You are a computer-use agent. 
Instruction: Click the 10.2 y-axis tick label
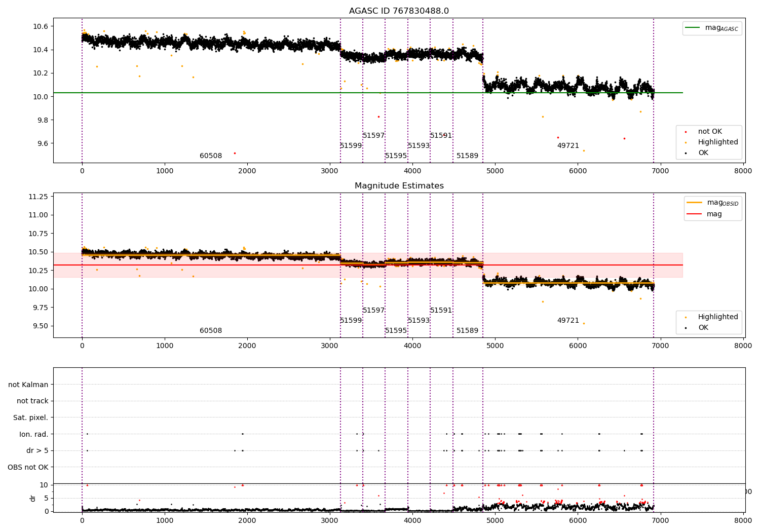click(41, 73)
